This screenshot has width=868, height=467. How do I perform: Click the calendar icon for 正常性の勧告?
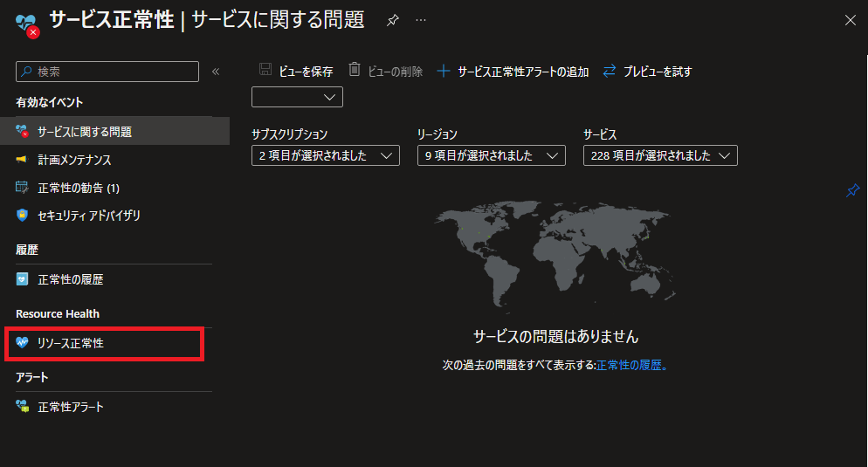(22, 188)
